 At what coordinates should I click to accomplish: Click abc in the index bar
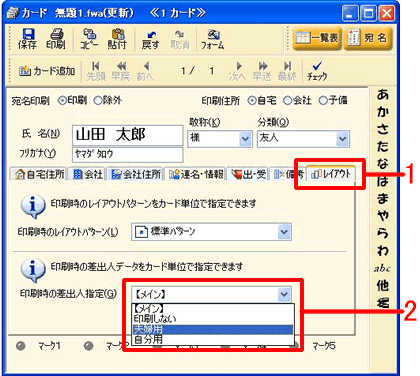click(382, 268)
